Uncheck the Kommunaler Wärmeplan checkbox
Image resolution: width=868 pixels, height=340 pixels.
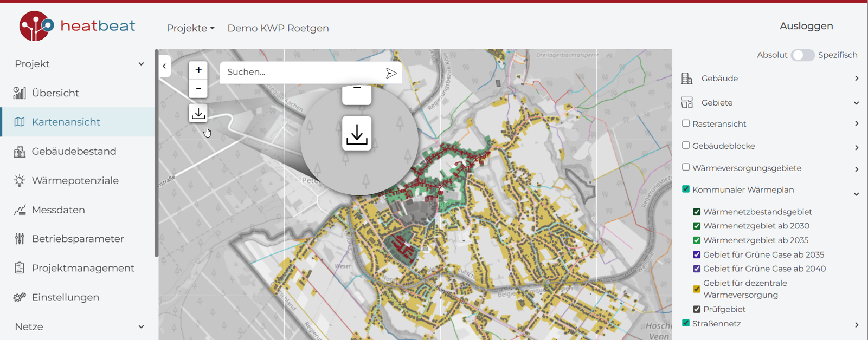coord(686,189)
